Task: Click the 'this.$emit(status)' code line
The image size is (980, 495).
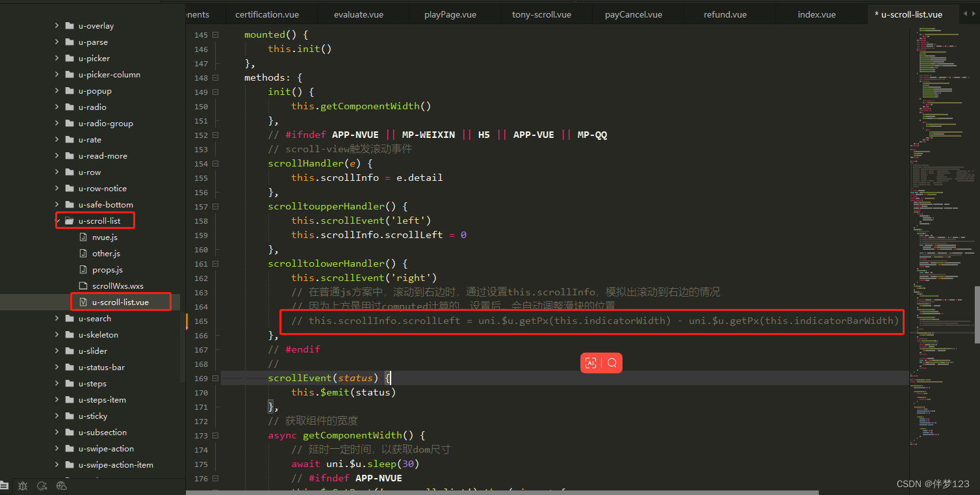Action: (x=343, y=392)
